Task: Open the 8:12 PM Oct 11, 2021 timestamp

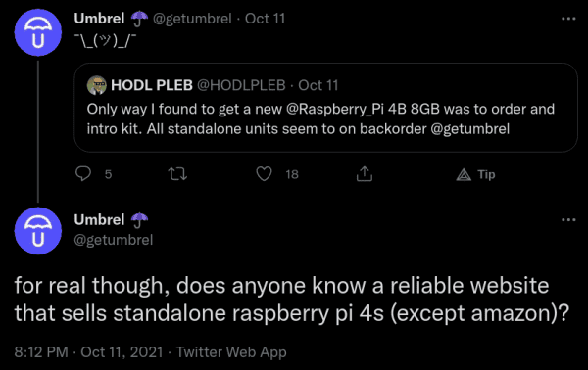Action: tap(89, 352)
